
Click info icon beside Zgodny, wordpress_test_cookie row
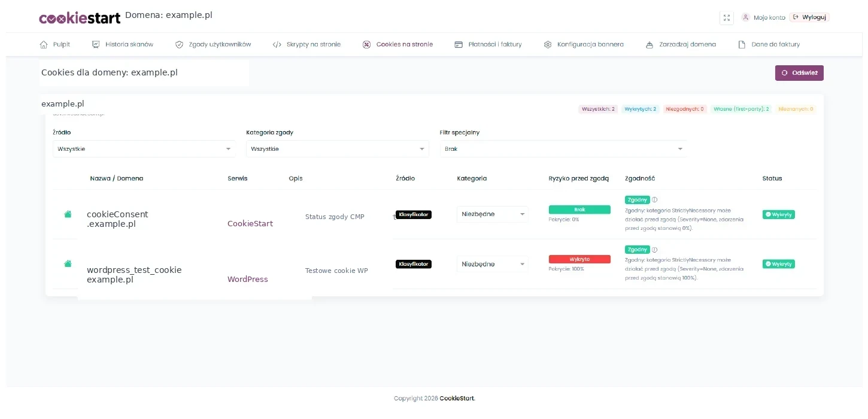(654, 250)
